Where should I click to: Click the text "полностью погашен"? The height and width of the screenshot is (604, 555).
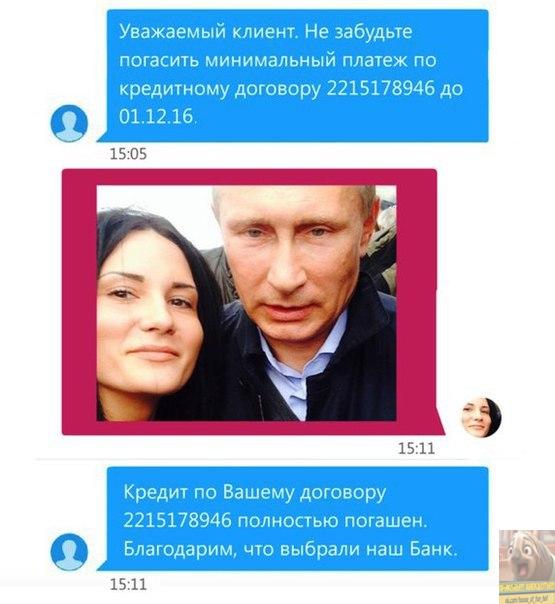(333, 521)
